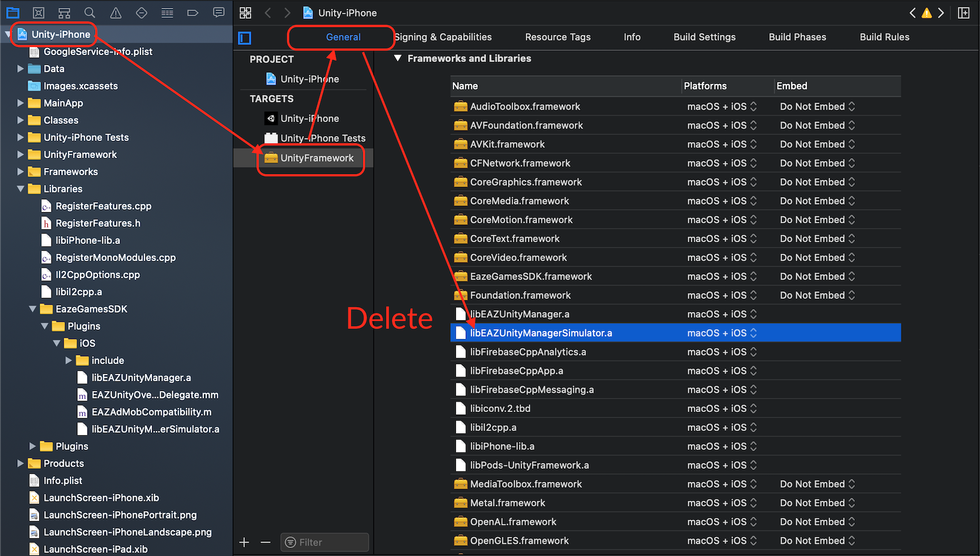The image size is (980, 556).
Task: Select the libEAZUnityManagerSimulator.a row
Action: click(675, 333)
